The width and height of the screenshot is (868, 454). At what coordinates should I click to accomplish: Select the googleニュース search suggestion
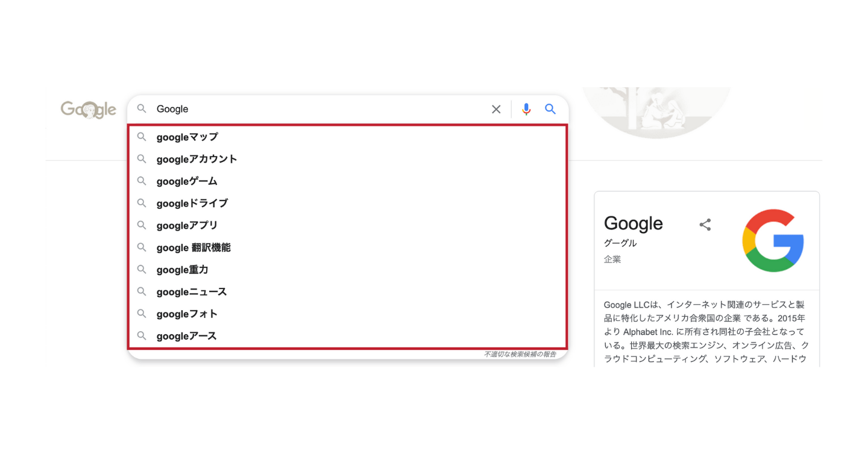click(x=191, y=291)
